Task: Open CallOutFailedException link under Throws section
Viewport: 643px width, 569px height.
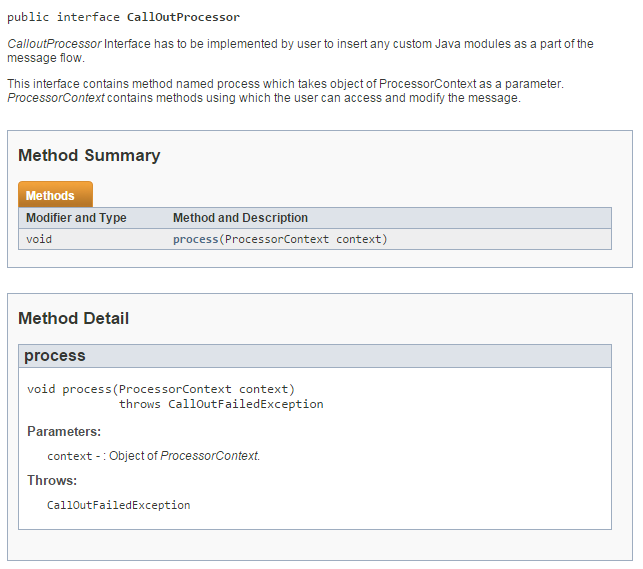Action: tap(119, 505)
